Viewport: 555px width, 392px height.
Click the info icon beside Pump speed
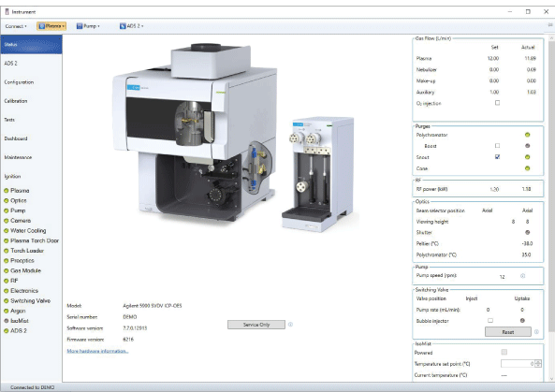tap(523, 276)
